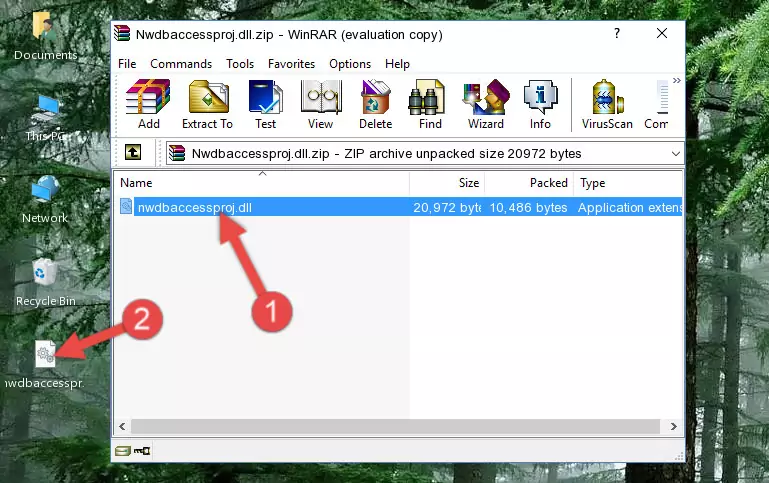
Task: Open the Tools menu
Action: point(240,64)
